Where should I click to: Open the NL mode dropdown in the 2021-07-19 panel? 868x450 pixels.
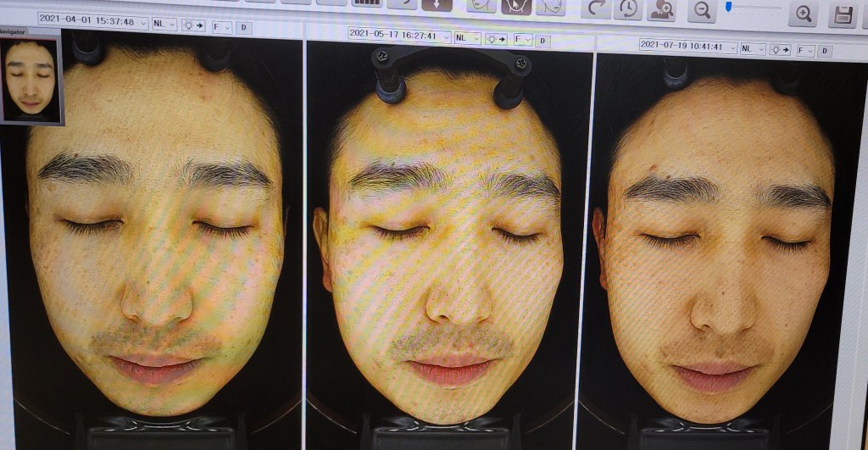(x=753, y=48)
